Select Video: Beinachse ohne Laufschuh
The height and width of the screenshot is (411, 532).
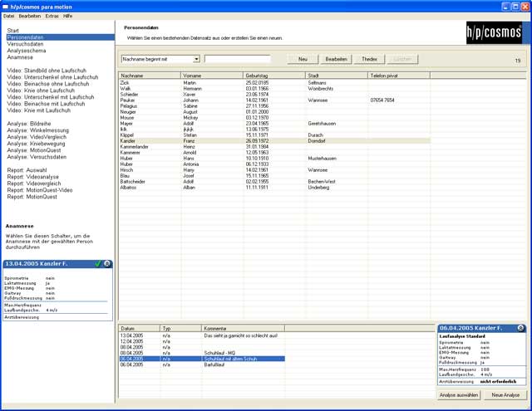click(x=48, y=84)
